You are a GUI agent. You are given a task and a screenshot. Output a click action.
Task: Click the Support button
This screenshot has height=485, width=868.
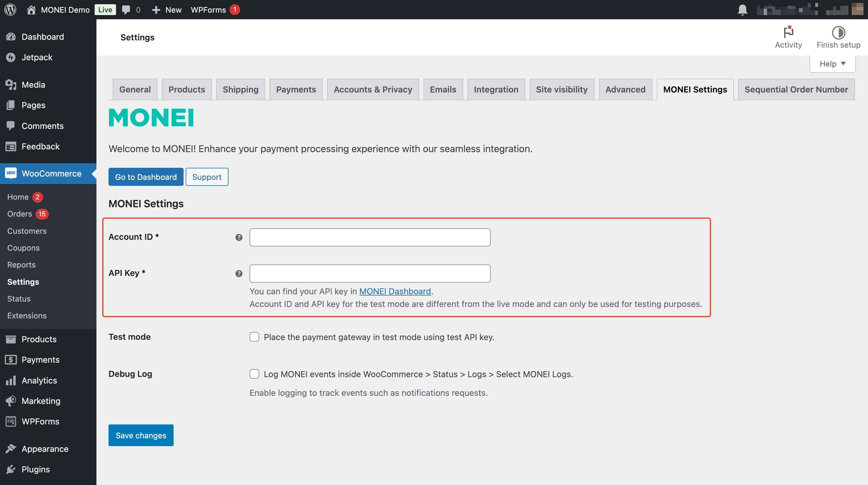(207, 176)
